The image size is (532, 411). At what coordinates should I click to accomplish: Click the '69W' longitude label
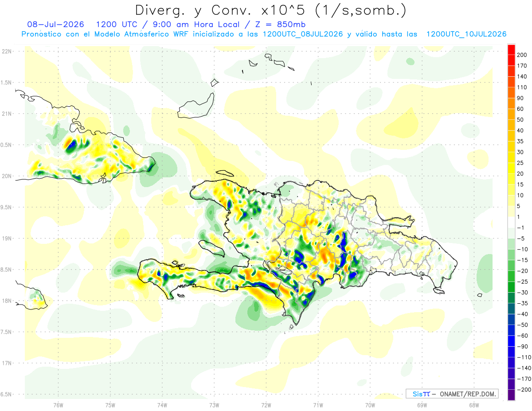pyautogui.click(x=422, y=405)
